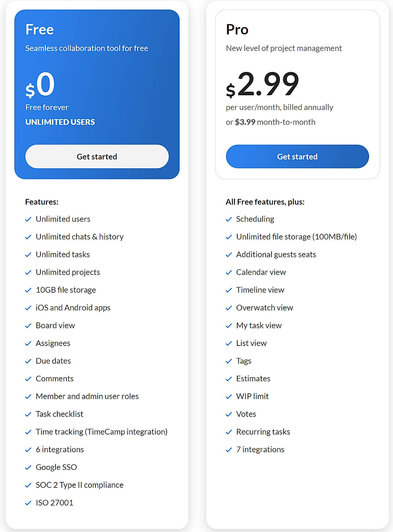Click the UNLIMITED USERS label
393x532 pixels.
[x=60, y=122]
